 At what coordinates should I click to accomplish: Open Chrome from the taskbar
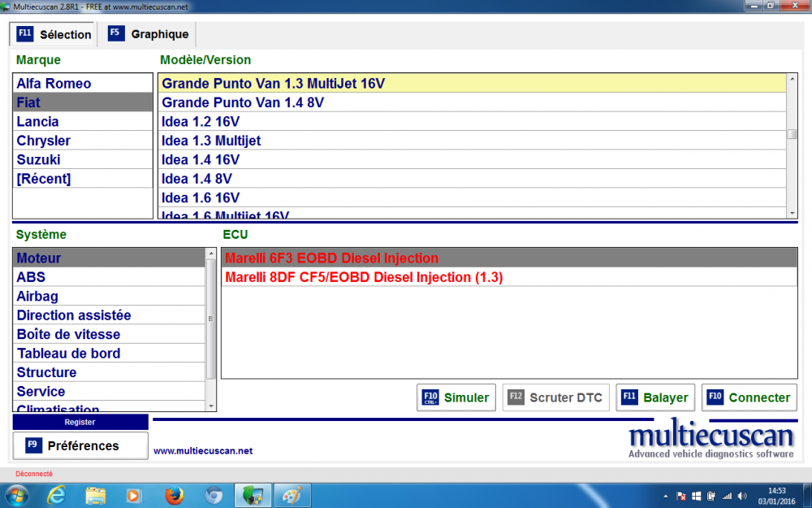[214, 496]
